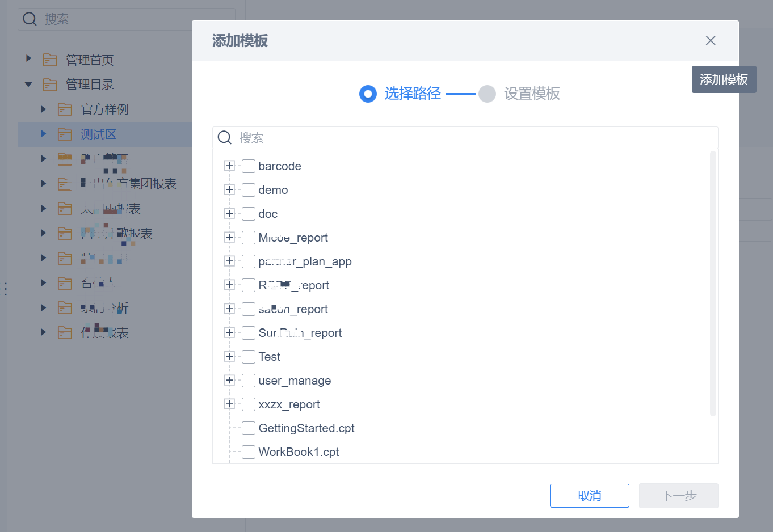773x532 pixels.
Task: Expand the demo folder node
Action: pos(229,190)
